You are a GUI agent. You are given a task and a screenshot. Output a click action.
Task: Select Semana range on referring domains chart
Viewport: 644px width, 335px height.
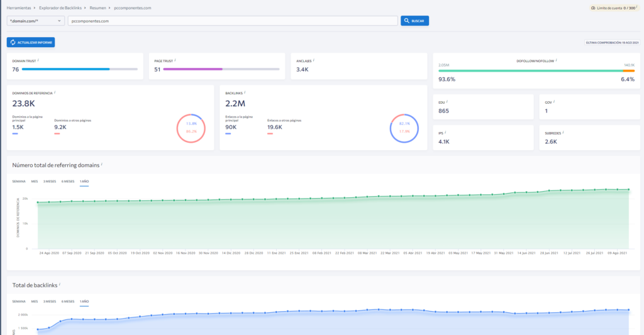click(19, 181)
